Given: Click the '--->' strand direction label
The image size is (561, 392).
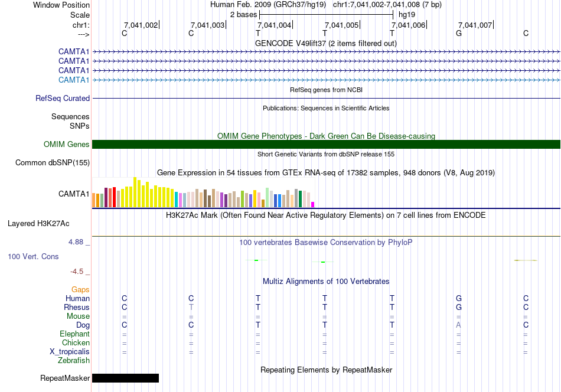Looking at the screenshot, I should (84, 34).
